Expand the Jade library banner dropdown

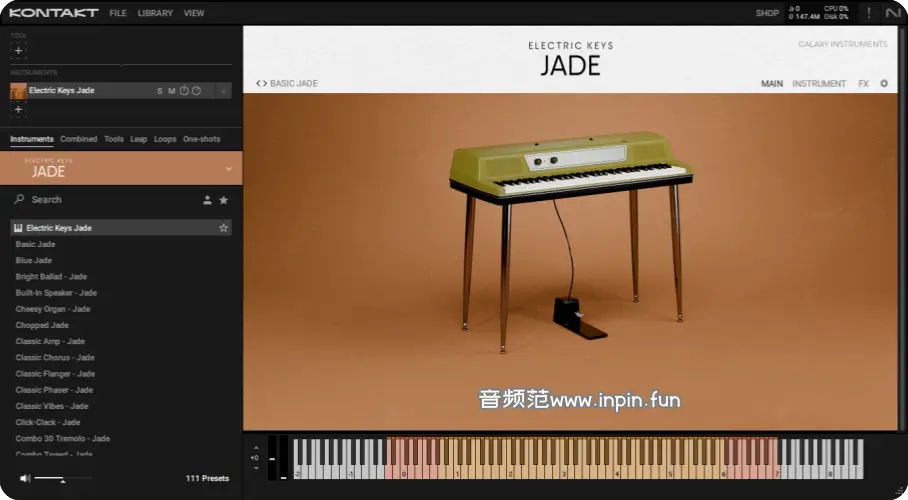pos(229,169)
